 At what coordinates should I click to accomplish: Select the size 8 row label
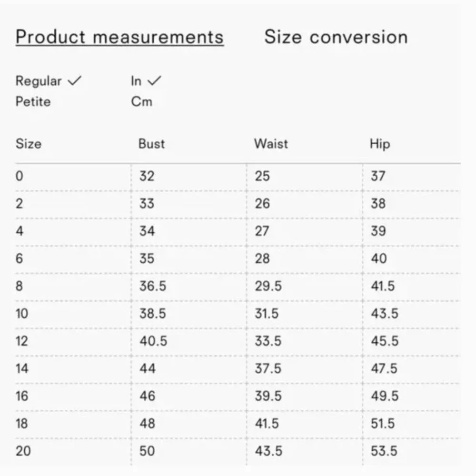19,286
